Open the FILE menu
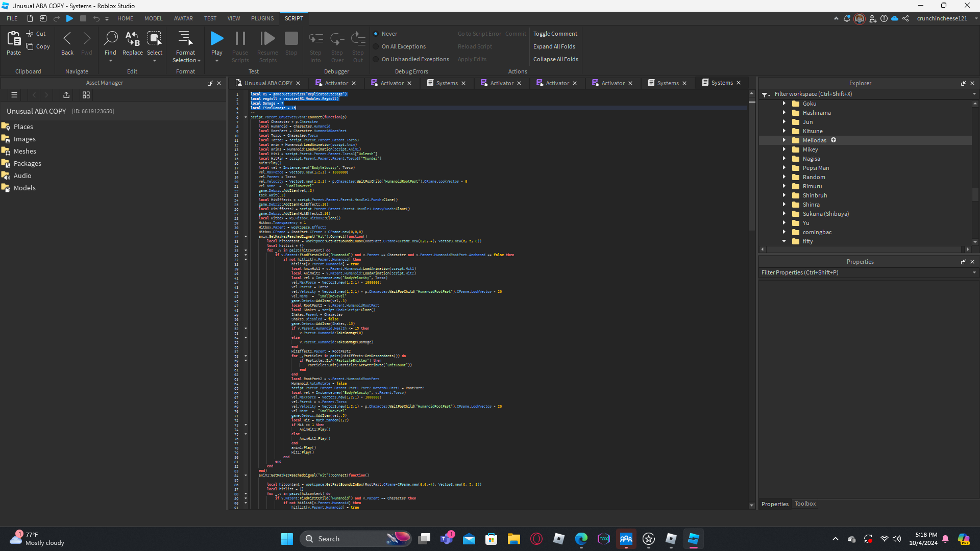The image size is (980, 551). coord(12,18)
